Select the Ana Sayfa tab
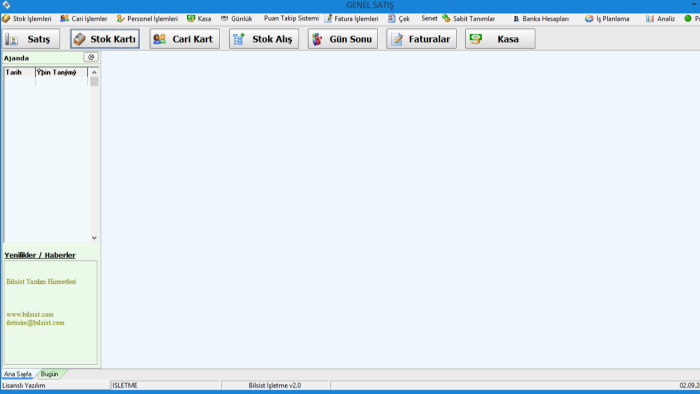700x394 pixels. (18, 374)
